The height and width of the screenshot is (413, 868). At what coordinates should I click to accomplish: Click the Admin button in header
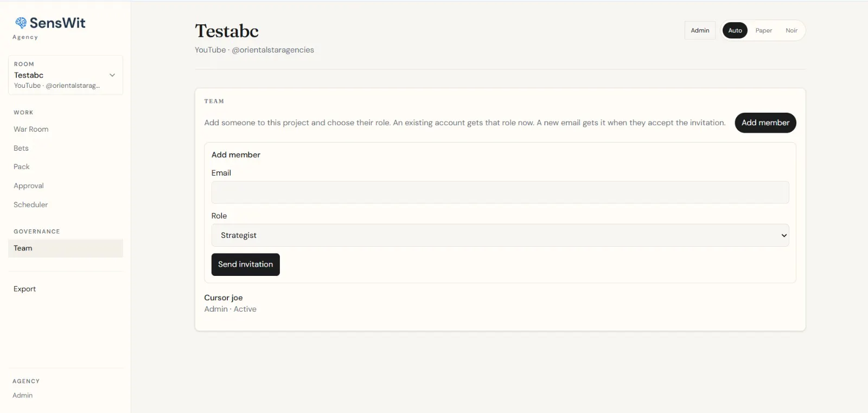pos(700,30)
